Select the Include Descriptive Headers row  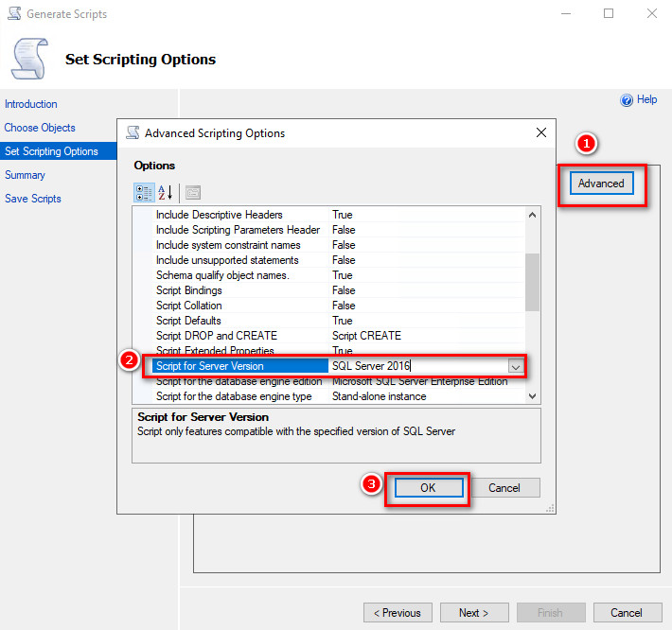339,215
